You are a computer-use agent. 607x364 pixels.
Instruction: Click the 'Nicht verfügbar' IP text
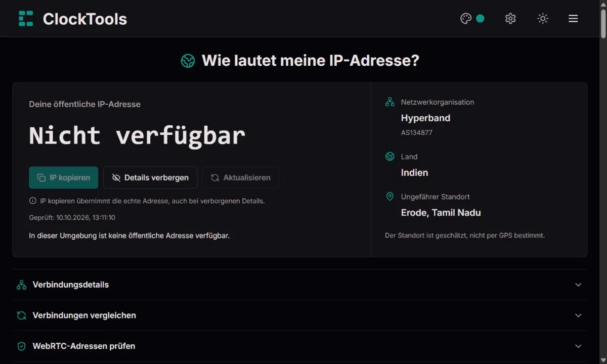(137, 135)
